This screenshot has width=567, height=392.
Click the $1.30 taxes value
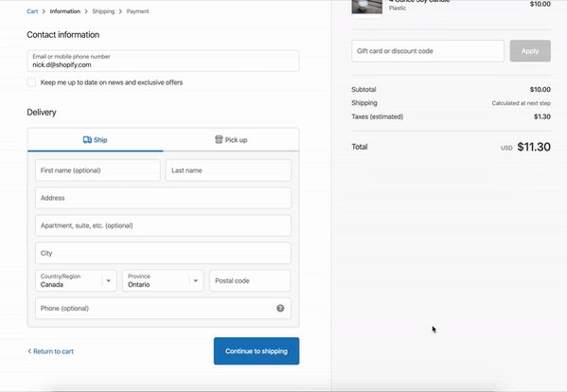[x=542, y=116]
